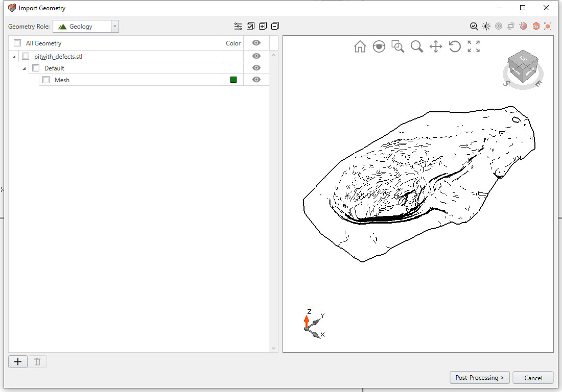Click the orange rotate cube icon
Screen dimensions: 562x392
tap(536, 26)
